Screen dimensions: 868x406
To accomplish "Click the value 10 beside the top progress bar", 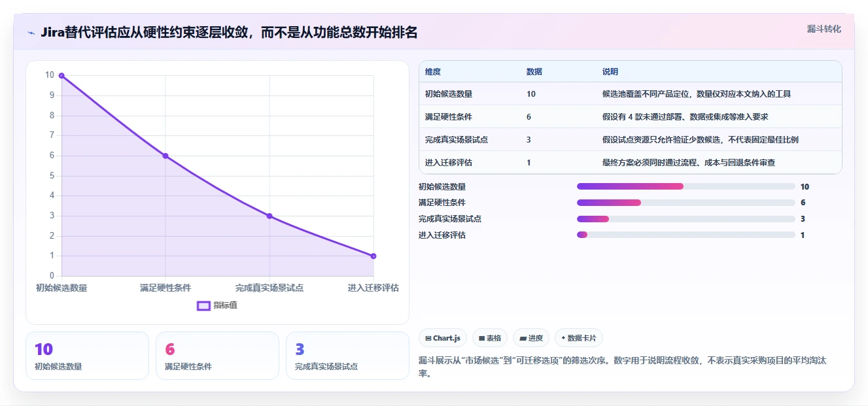I will click(805, 186).
